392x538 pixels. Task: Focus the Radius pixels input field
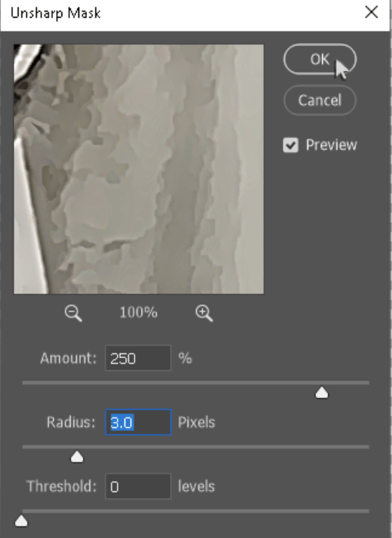(138, 422)
